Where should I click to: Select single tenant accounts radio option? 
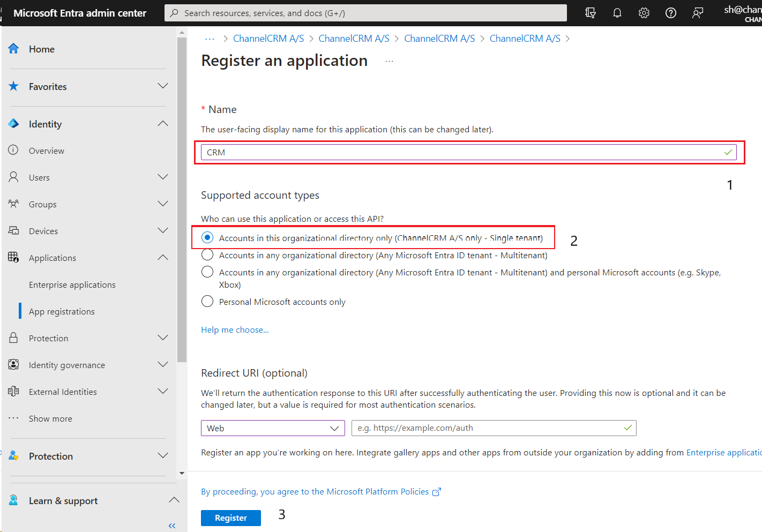click(x=207, y=237)
